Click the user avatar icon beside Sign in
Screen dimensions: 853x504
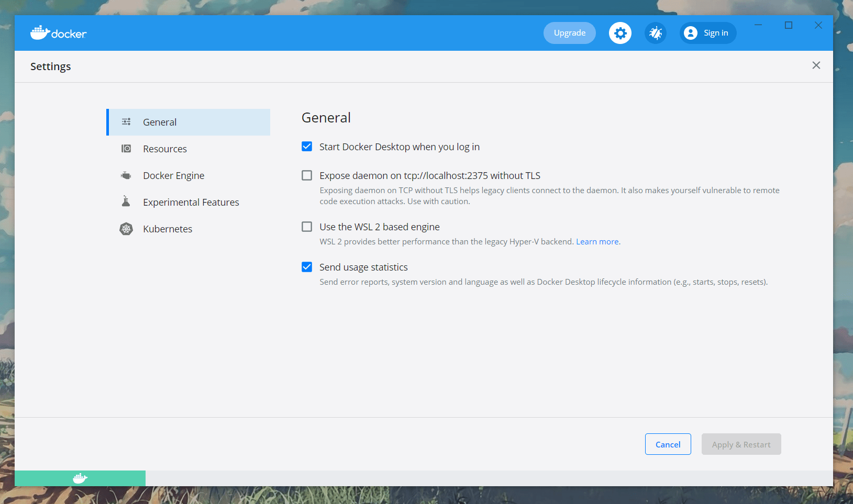(691, 33)
